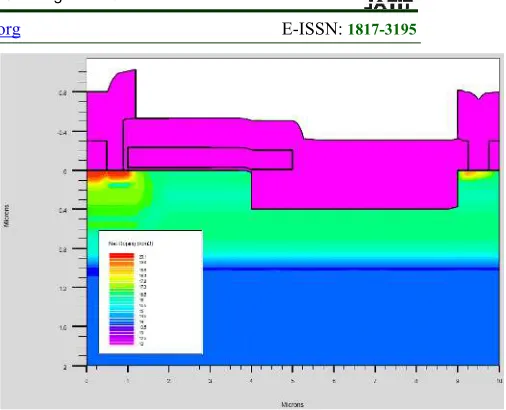This screenshot has height=410, width=506.
Task: Click the blue substrate region of the plot
Action: pos(350,317)
